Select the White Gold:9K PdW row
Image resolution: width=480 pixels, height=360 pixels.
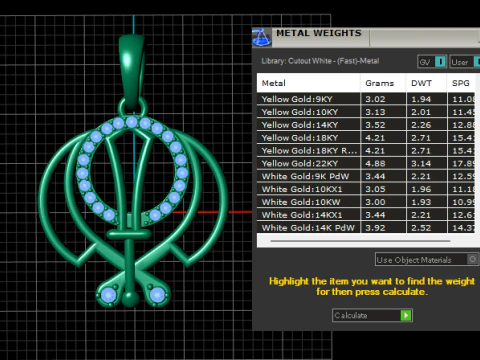366,176
